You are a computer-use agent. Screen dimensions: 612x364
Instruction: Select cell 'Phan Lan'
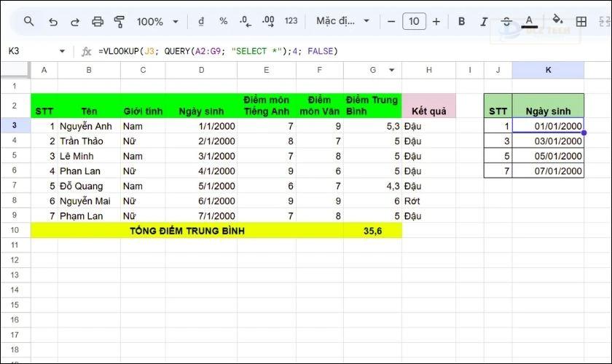(89, 171)
